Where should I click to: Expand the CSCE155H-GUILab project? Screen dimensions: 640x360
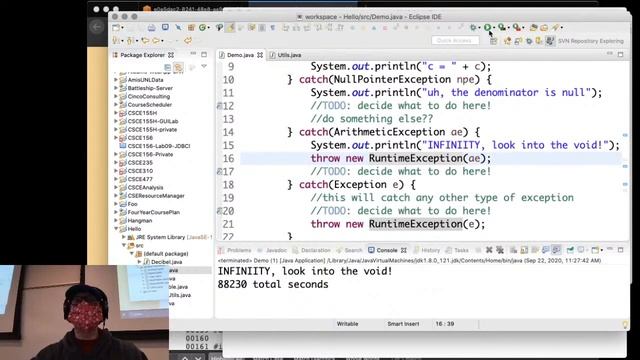[116, 121]
